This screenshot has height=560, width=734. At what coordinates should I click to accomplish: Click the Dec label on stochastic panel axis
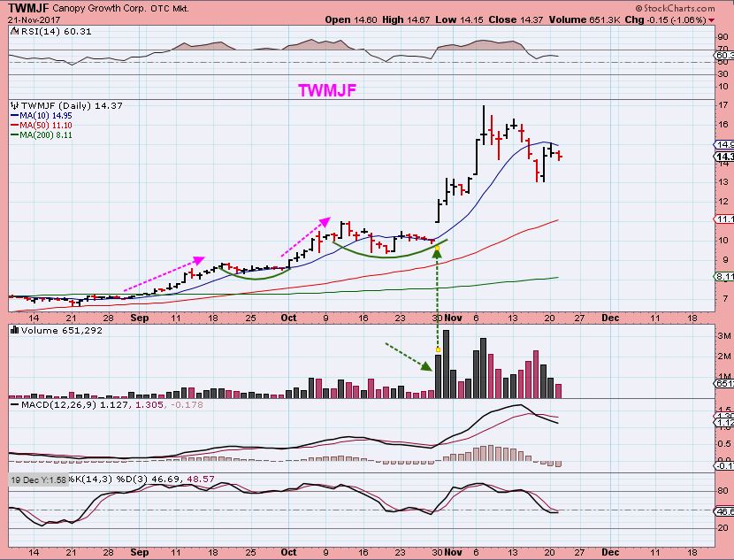[x=610, y=552]
